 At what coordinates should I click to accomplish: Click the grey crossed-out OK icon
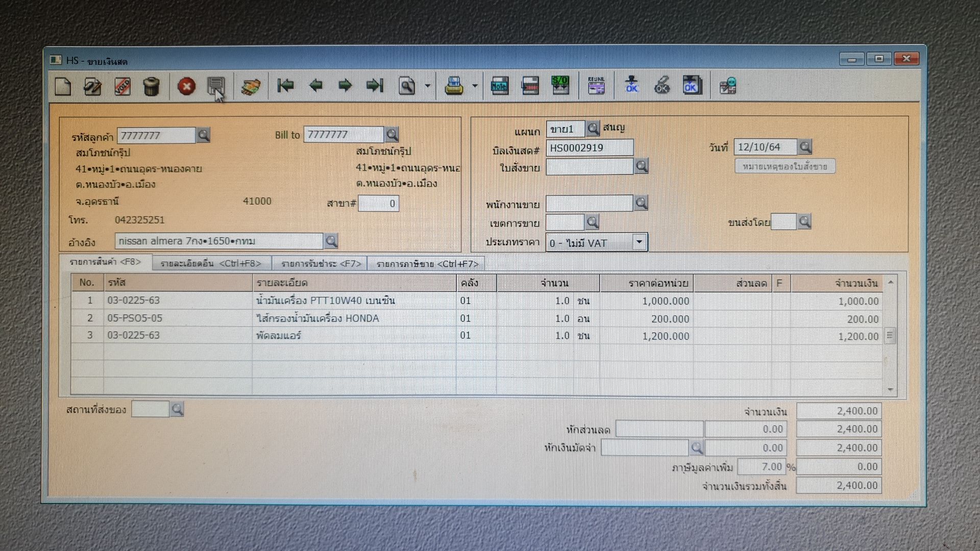pos(661,85)
